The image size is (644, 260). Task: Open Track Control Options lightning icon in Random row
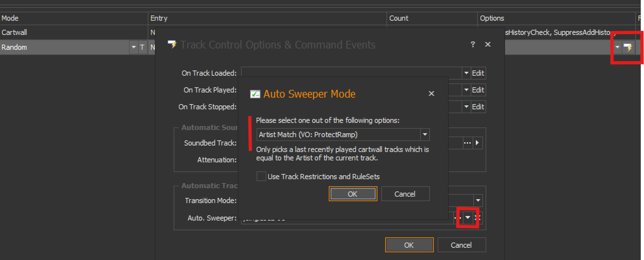pos(628,48)
